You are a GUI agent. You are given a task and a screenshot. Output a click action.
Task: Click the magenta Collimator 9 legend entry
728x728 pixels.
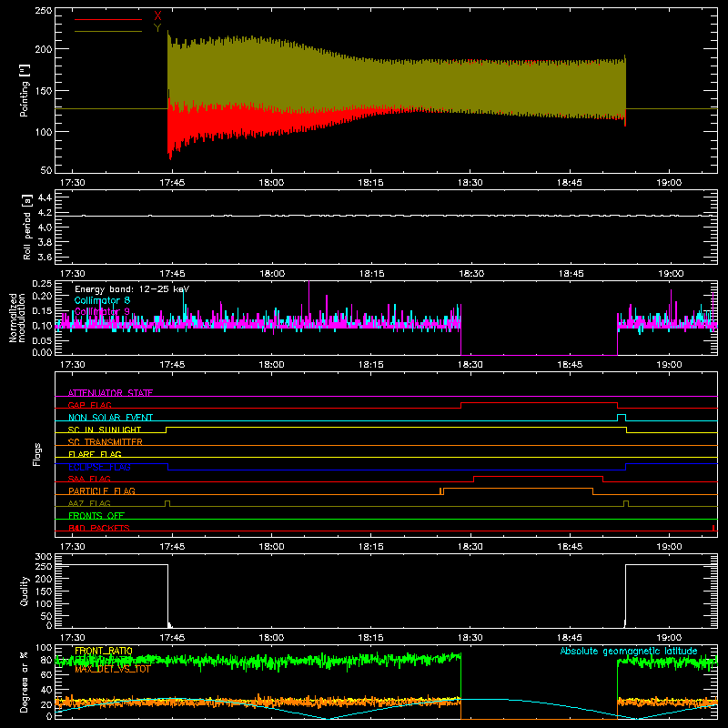coord(102,311)
